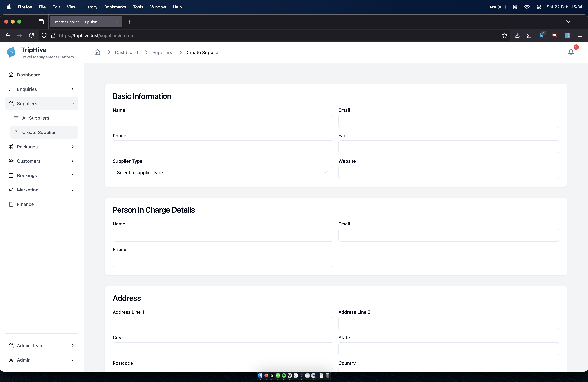Expand the Bookings sidebar menu
The height and width of the screenshot is (382, 588).
pos(42,175)
